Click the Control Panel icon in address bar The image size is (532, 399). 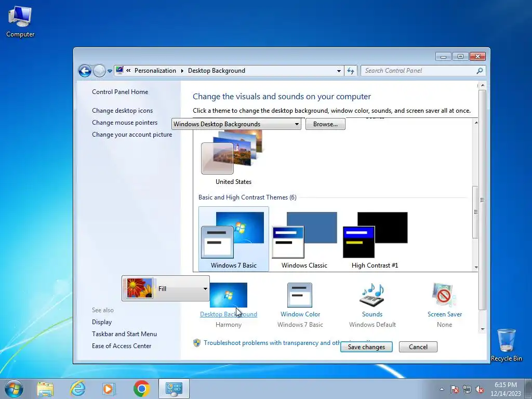pyautogui.click(x=119, y=70)
